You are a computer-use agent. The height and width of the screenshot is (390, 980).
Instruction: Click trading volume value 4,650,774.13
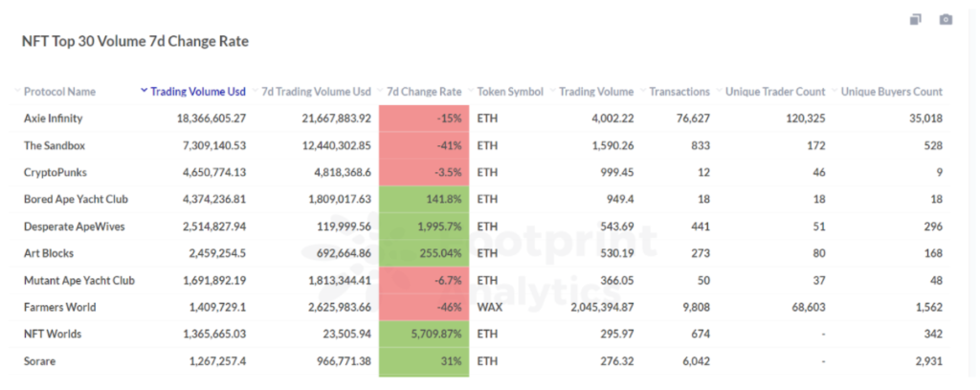214,172
